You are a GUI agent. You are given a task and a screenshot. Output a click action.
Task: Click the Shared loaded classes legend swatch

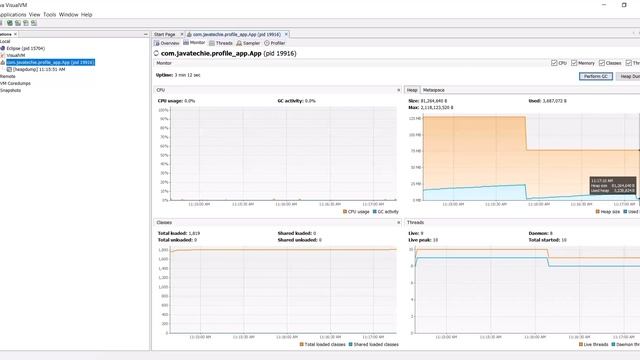coord(351,344)
